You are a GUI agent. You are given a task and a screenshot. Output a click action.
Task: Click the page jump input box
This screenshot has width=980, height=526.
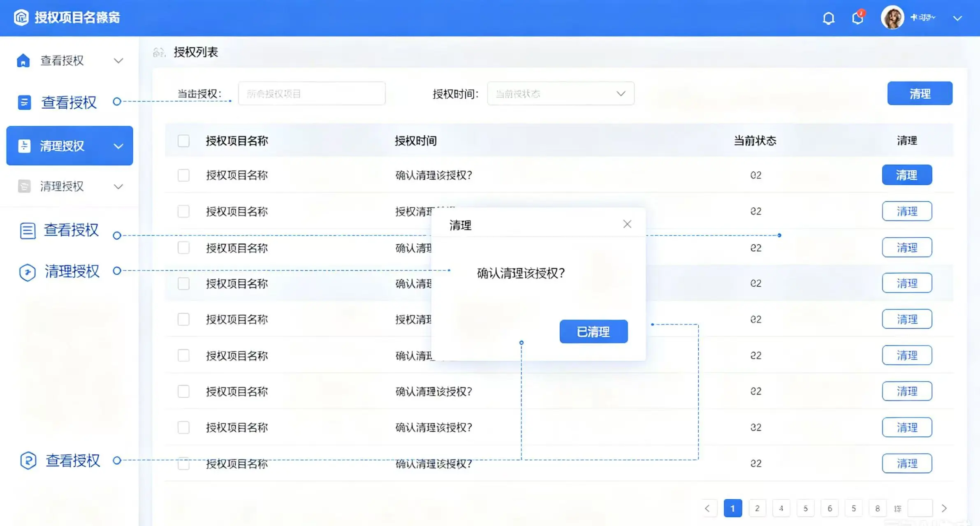tap(920, 508)
